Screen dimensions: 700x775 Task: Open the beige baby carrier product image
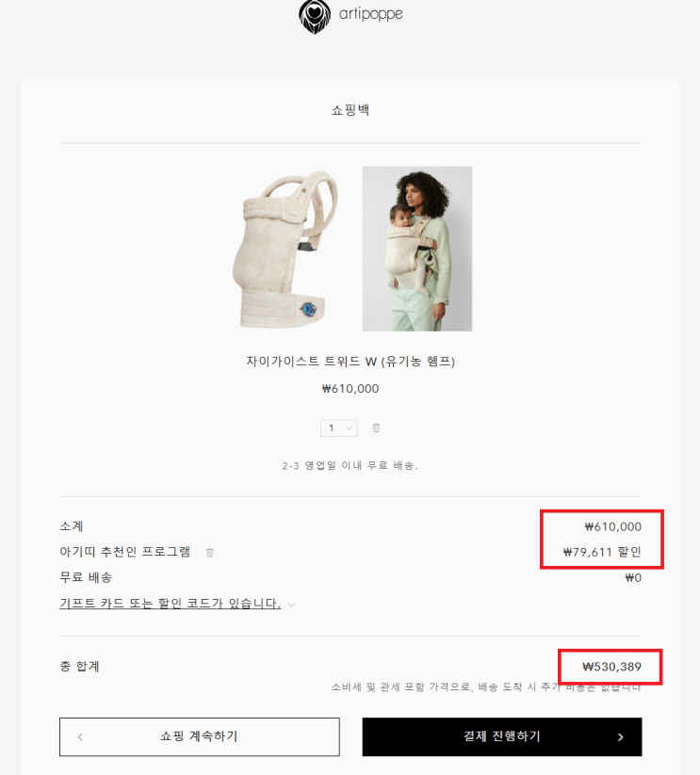(285, 250)
